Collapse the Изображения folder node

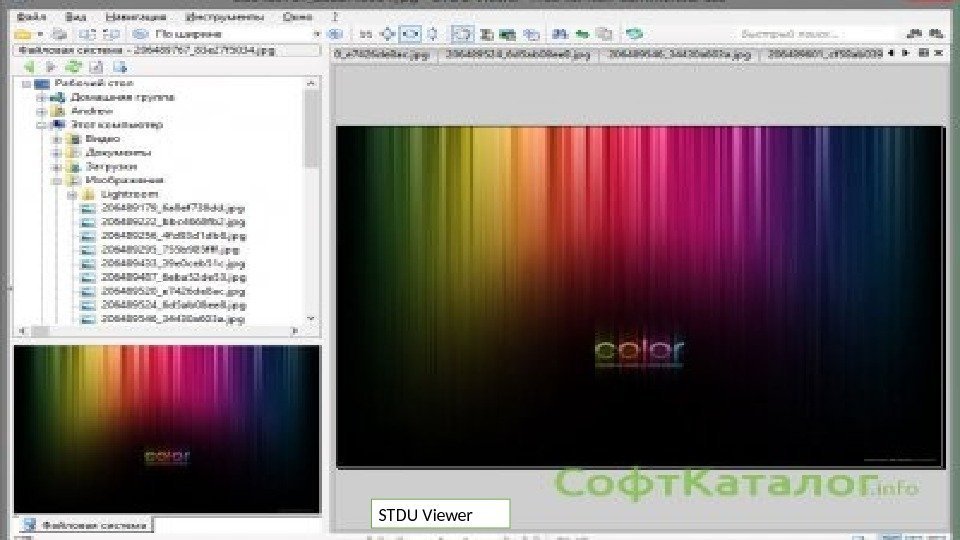coord(56,181)
